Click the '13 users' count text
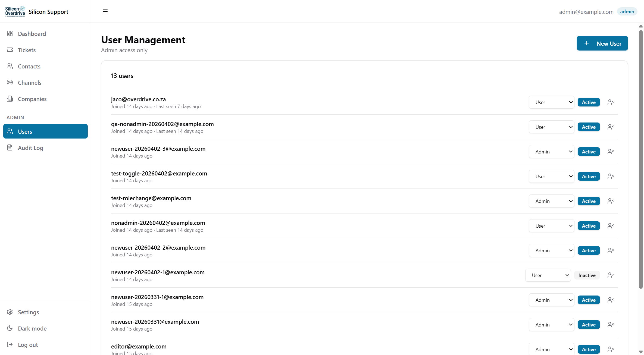This screenshot has height=355, width=644. point(122,76)
